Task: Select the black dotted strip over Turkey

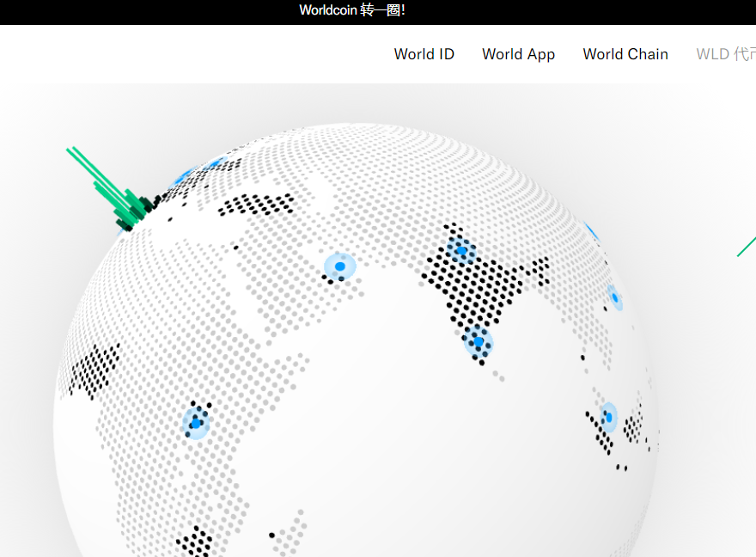Action: pos(255,205)
